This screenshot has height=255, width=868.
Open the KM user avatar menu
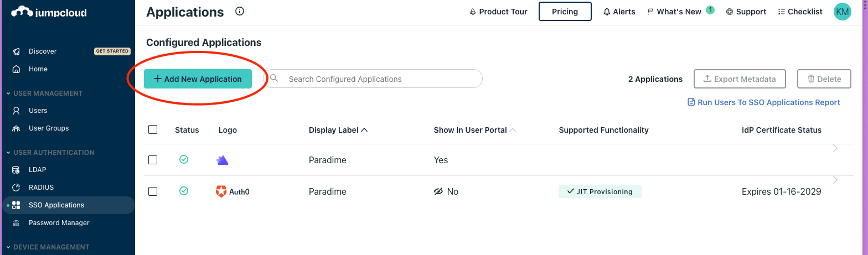tap(842, 12)
